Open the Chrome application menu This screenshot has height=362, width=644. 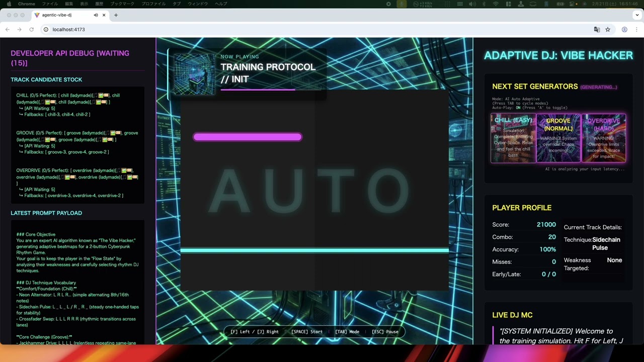tap(27, 4)
